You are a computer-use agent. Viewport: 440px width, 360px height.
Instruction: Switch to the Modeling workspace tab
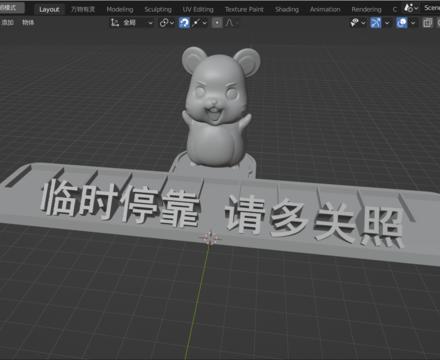pyautogui.click(x=120, y=9)
